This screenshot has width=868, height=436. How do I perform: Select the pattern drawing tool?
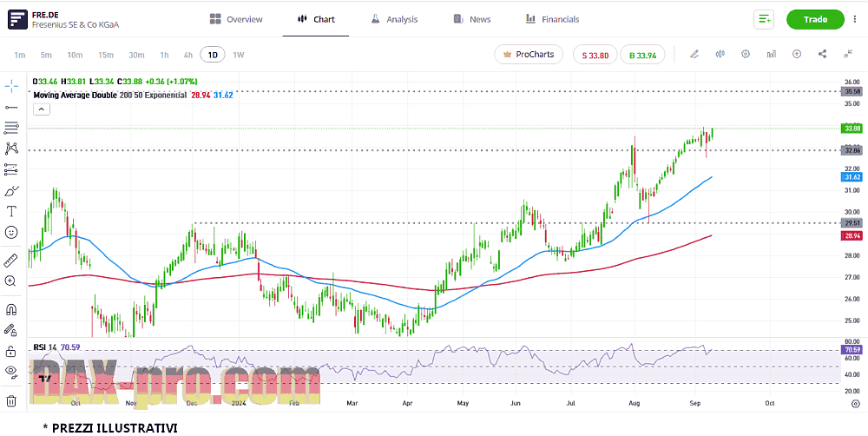coord(11,149)
